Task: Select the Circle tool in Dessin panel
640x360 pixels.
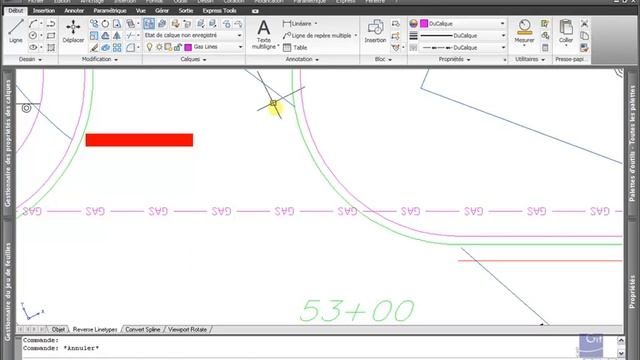Action: click(x=33, y=36)
